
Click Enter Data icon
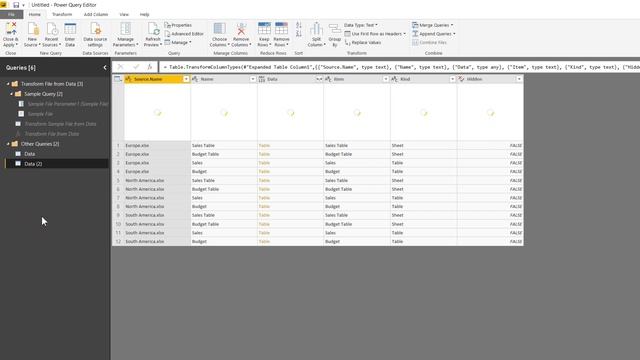click(x=70, y=29)
